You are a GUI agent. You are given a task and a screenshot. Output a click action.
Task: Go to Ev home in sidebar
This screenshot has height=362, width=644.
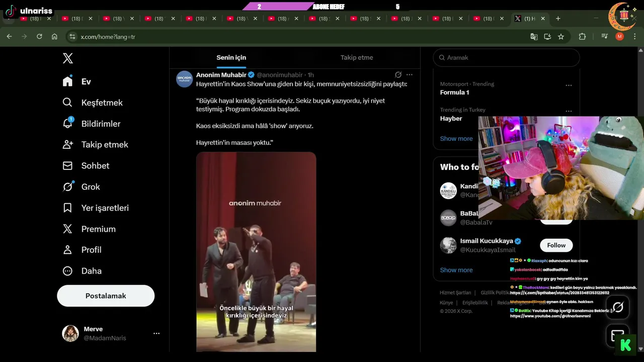77,81
